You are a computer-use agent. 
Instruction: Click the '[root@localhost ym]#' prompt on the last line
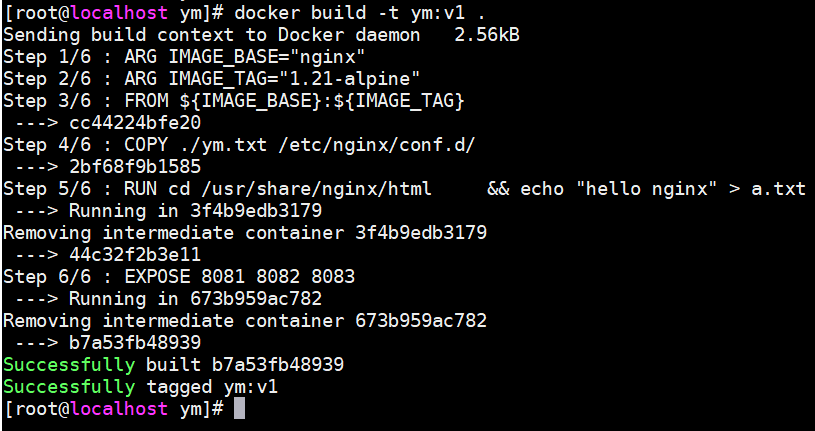pyautogui.click(x=114, y=409)
